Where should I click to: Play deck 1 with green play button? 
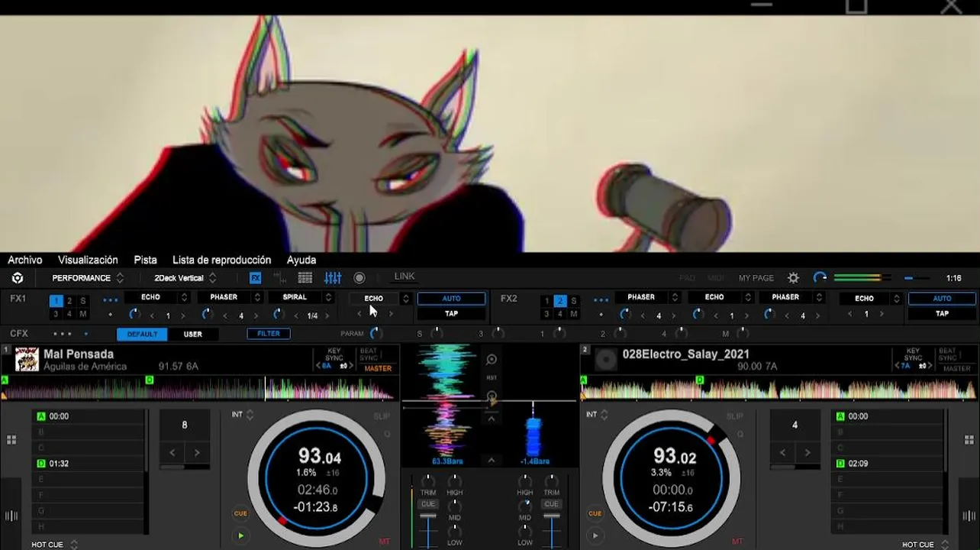240,535
